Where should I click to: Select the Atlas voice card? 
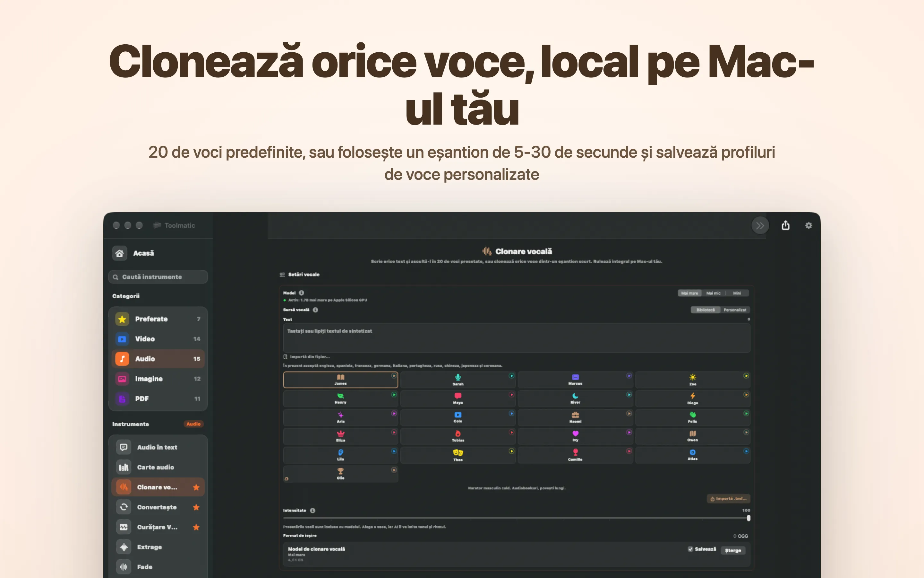click(x=693, y=455)
